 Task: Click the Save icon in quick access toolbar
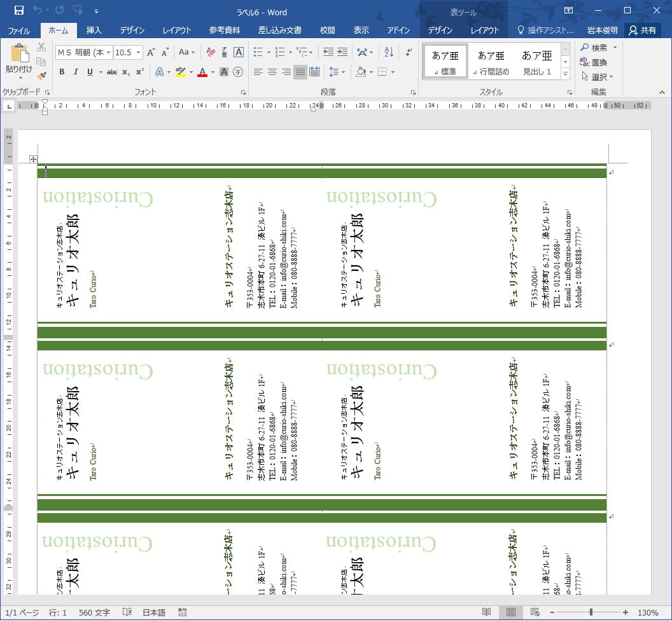(19, 10)
